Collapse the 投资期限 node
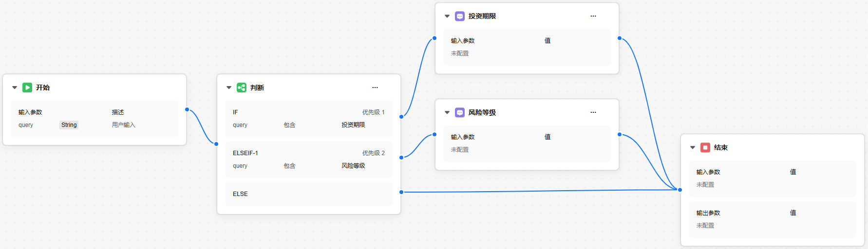Image resolution: width=868 pixels, height=249 pixels. click(x=447, y=16)
